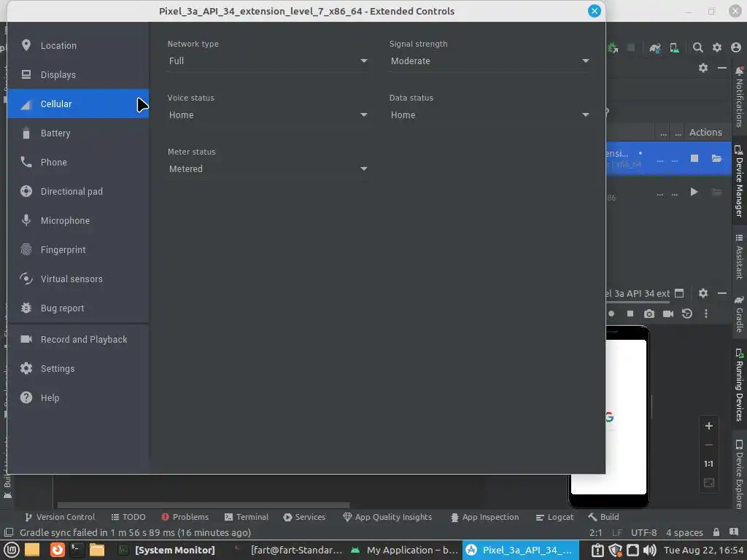Click the emulator snapshots history icon

(x=687, y=314)
